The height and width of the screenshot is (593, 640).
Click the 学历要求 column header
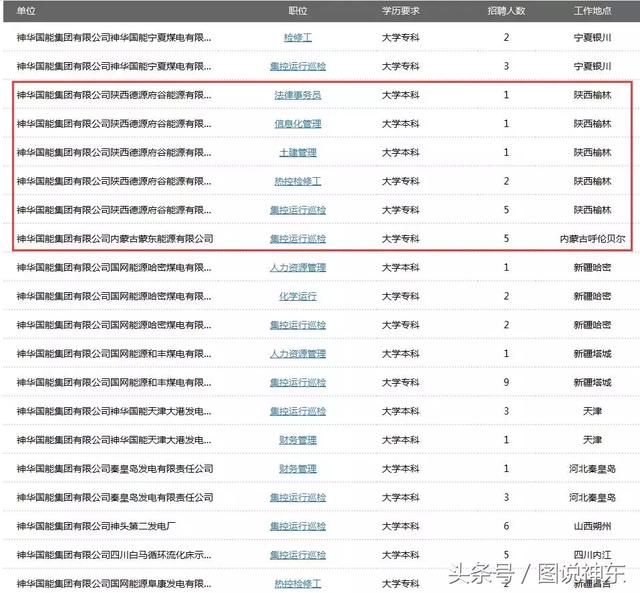(x=401, y=11)
